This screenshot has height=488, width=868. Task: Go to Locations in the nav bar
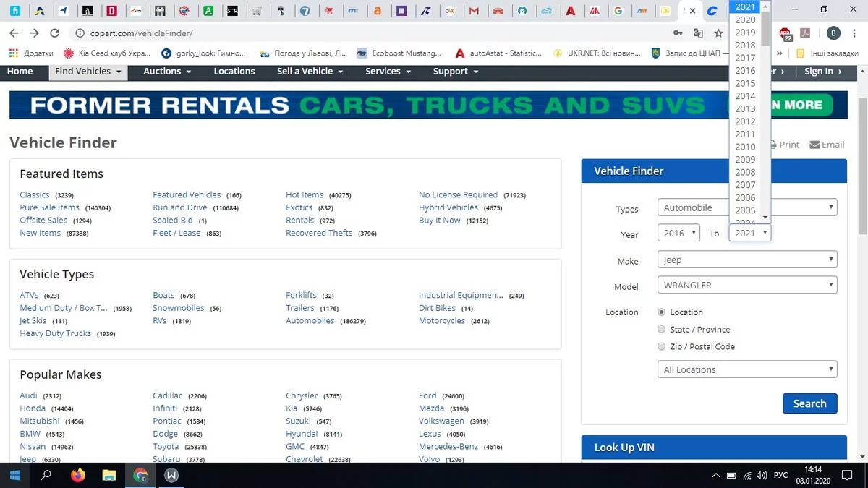234,71
